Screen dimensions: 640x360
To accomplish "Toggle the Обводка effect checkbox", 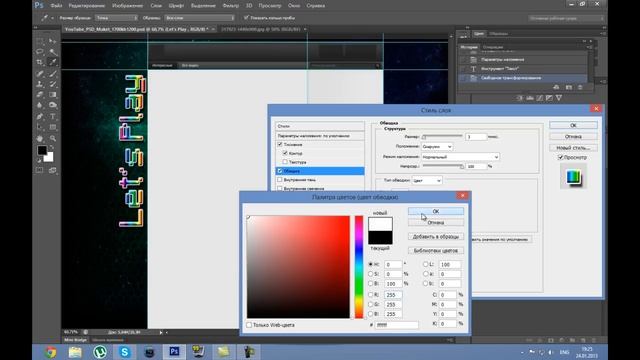I will point(280,171).
